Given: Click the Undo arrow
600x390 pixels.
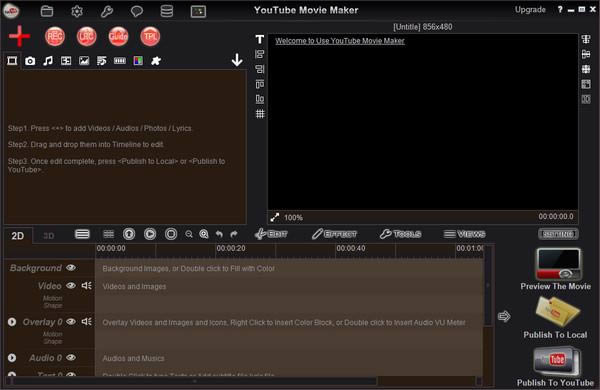Looking at the screenshot, I should 219,234.
